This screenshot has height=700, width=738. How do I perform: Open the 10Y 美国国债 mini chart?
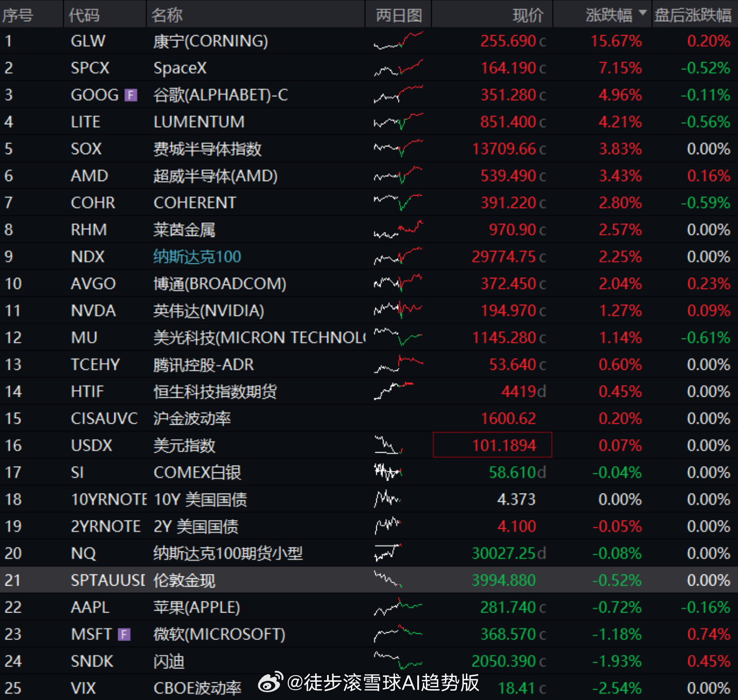(387, 499)
